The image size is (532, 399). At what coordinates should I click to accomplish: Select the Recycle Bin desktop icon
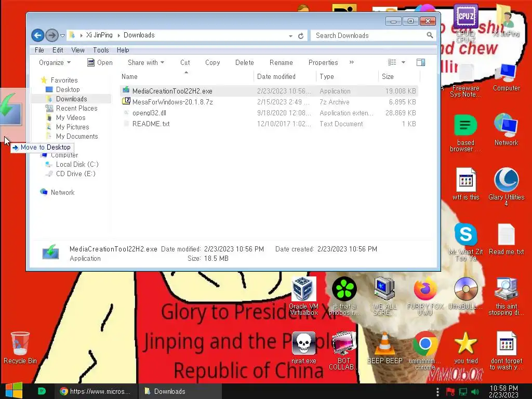tap(20, 348)
